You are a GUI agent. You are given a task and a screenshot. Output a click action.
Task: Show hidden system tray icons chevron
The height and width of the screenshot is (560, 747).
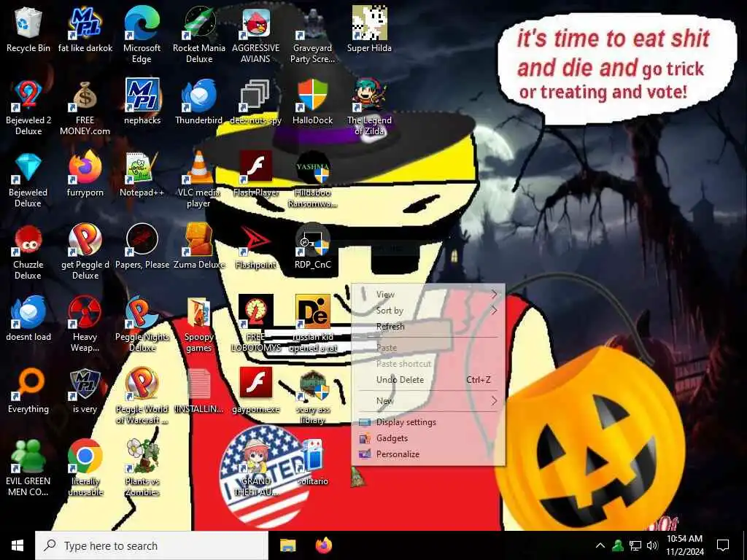pyautogui.click(x=600, y=545)
